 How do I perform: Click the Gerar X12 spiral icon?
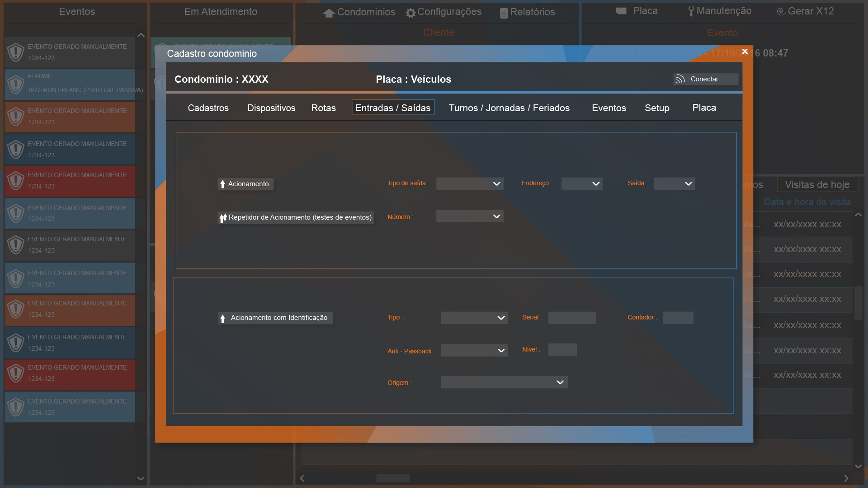(781, 11)
